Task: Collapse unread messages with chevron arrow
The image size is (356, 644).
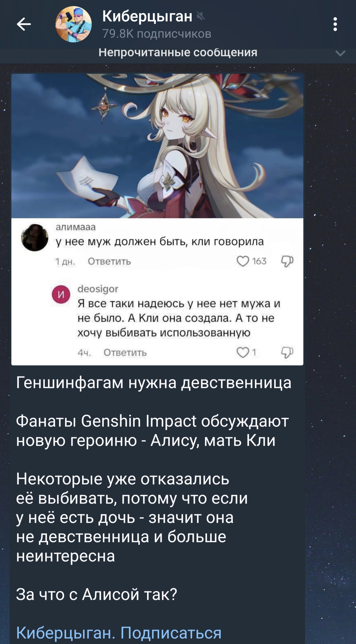Action: [x=340, y=53]
